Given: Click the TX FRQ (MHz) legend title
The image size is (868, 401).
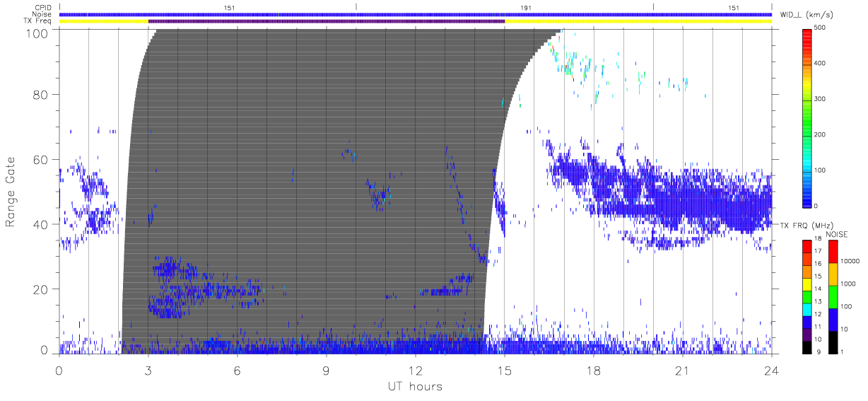Looking at the screenshot, I should click(807, 225).
